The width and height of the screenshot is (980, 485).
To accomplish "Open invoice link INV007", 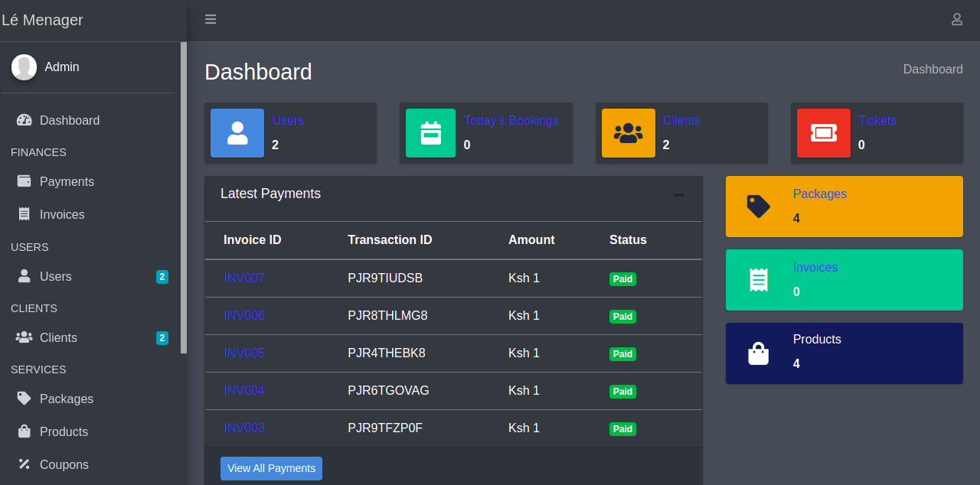I will 244,278.
